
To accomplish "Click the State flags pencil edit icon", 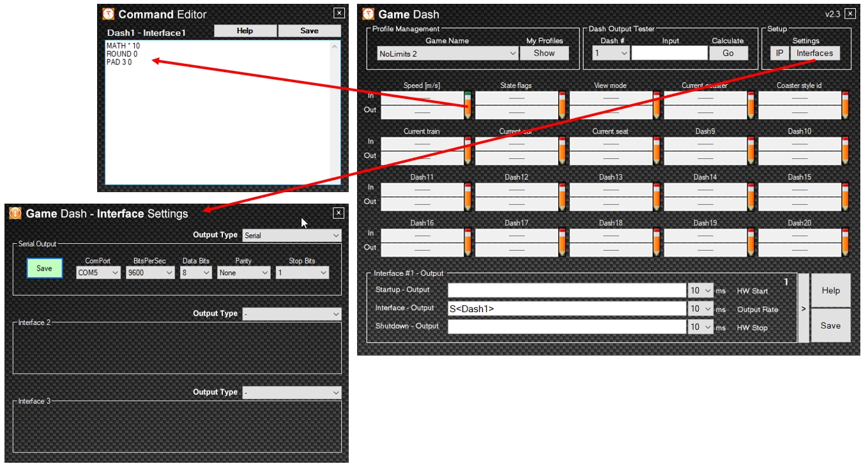I will 562,105.
